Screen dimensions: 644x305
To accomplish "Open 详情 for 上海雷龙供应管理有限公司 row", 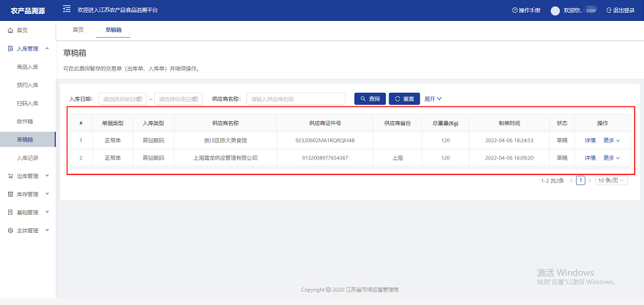I will click(589, 158).
